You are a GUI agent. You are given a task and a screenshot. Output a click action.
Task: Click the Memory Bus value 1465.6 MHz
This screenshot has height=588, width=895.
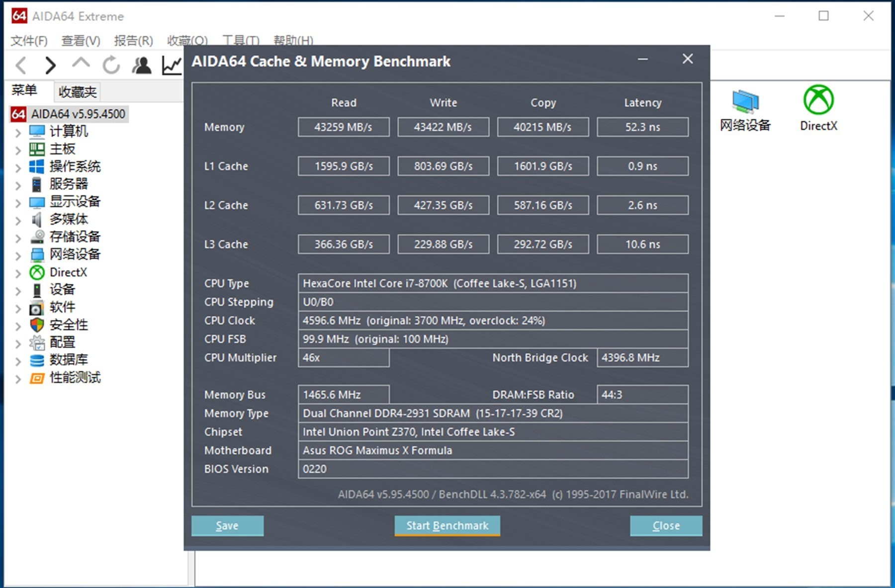[344, 395]
